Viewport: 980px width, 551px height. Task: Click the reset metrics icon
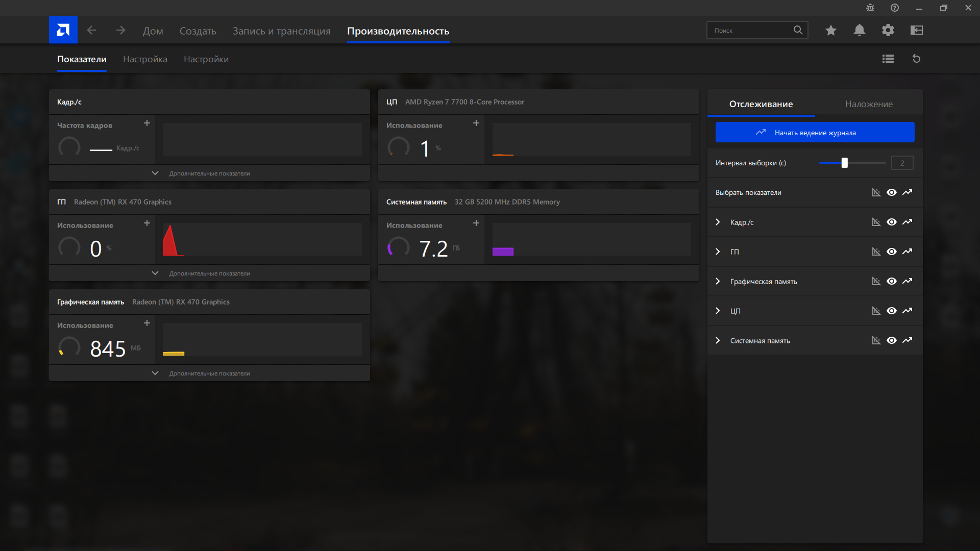916,59
